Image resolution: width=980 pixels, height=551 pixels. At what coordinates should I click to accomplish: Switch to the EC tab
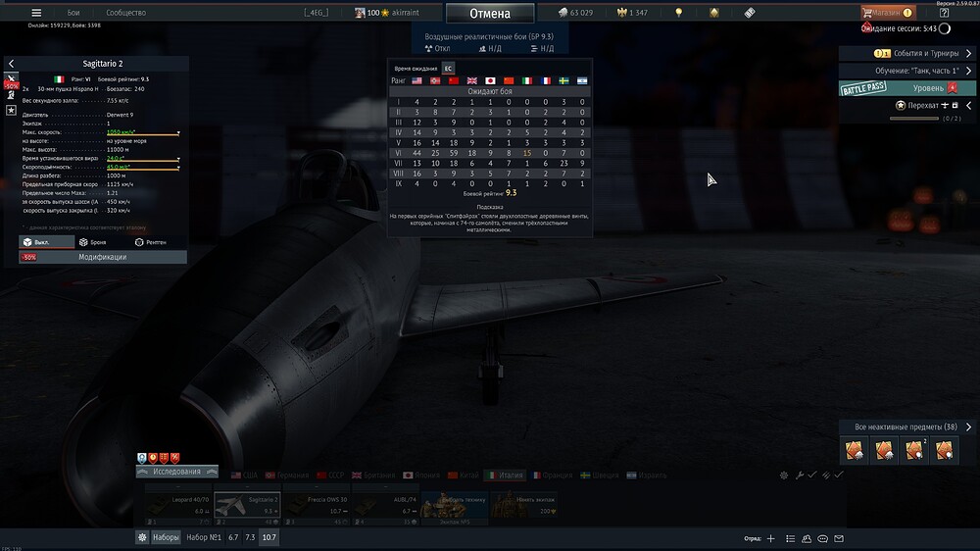tap(448, 69)
